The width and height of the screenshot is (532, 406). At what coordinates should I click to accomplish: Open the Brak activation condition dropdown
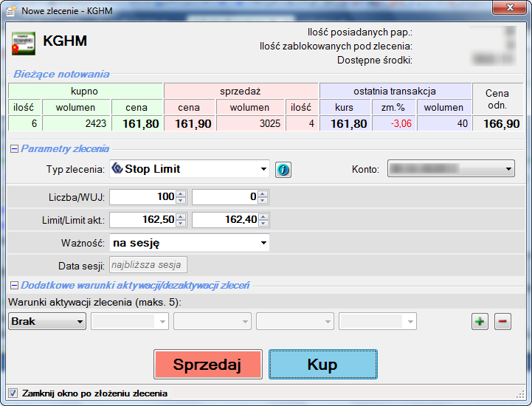click(x=47, y=321)
